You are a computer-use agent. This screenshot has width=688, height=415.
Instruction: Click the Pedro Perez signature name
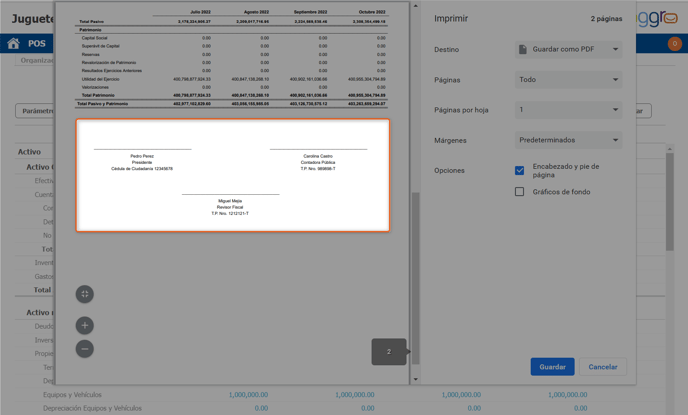[142, 156]
